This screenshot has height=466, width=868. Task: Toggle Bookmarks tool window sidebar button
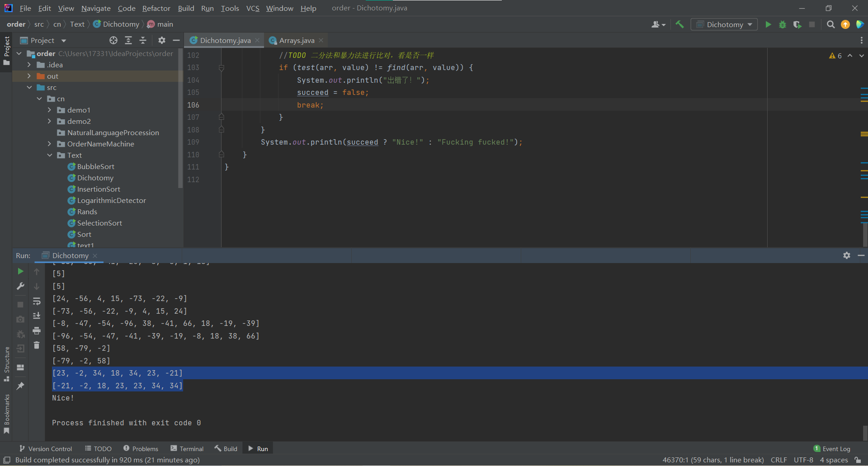tap(6, 414)
